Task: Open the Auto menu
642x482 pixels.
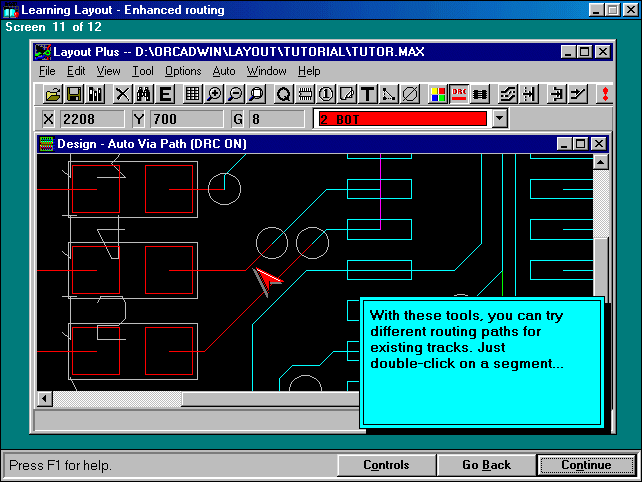Action: click(x=224, y=71)
